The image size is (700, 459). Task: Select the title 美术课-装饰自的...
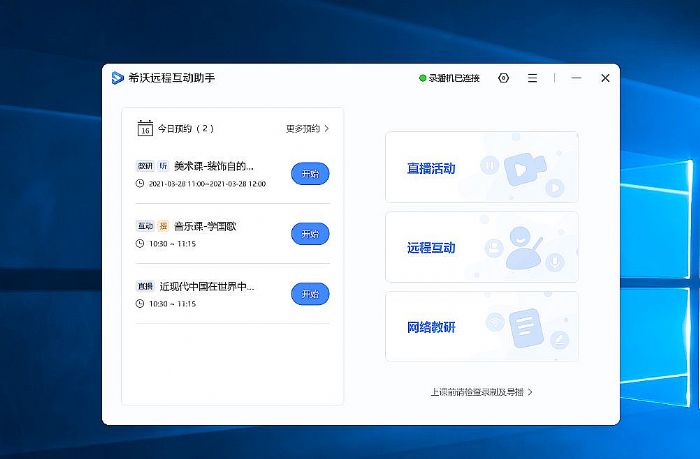click(214, 166)
